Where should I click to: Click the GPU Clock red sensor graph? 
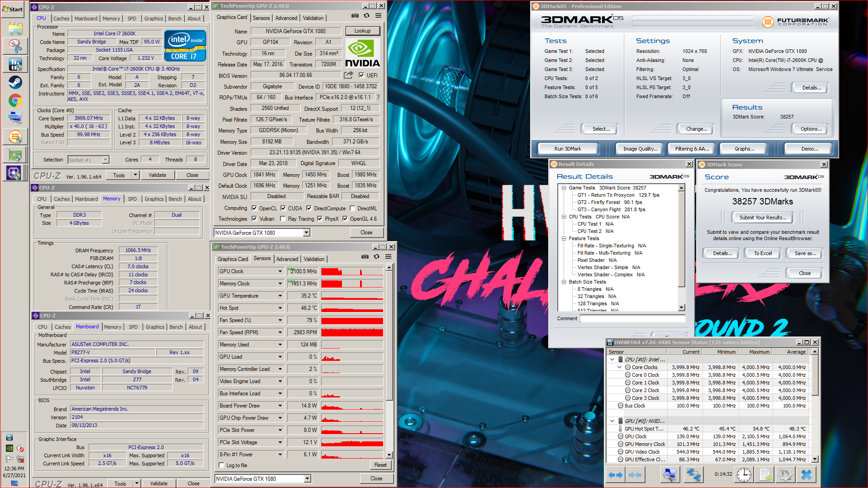[352, 271]
